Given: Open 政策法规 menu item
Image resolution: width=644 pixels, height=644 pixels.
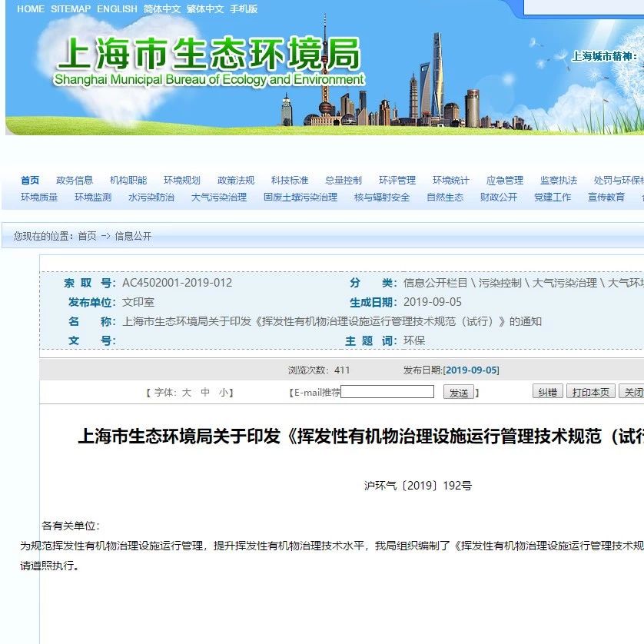Looking at the screenshot, I should coord(236,181).
